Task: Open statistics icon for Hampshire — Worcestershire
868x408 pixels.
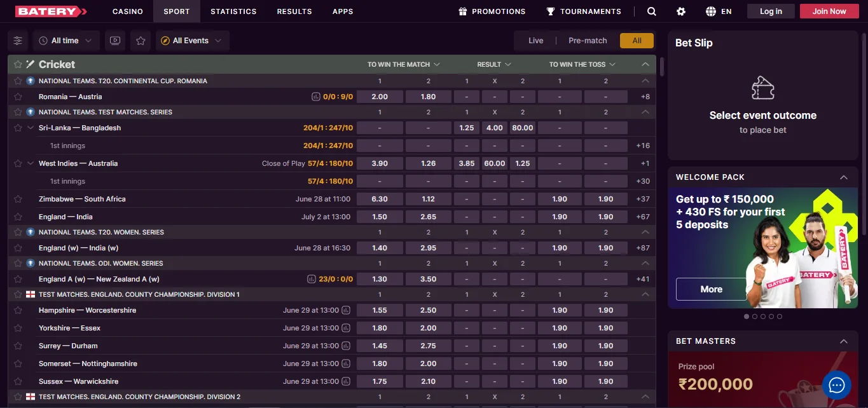Action: 346,311
